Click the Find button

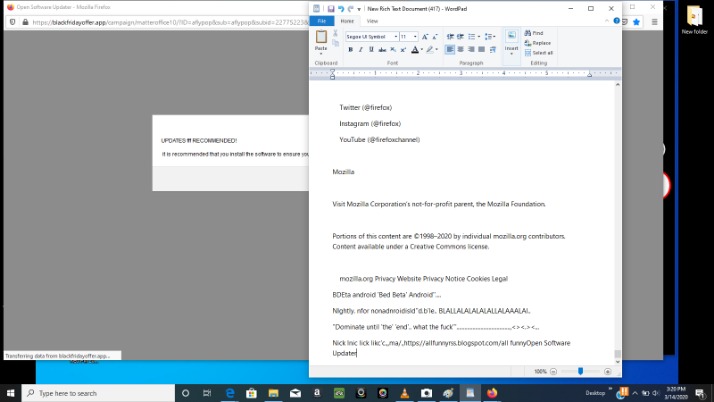click(534, 33)
